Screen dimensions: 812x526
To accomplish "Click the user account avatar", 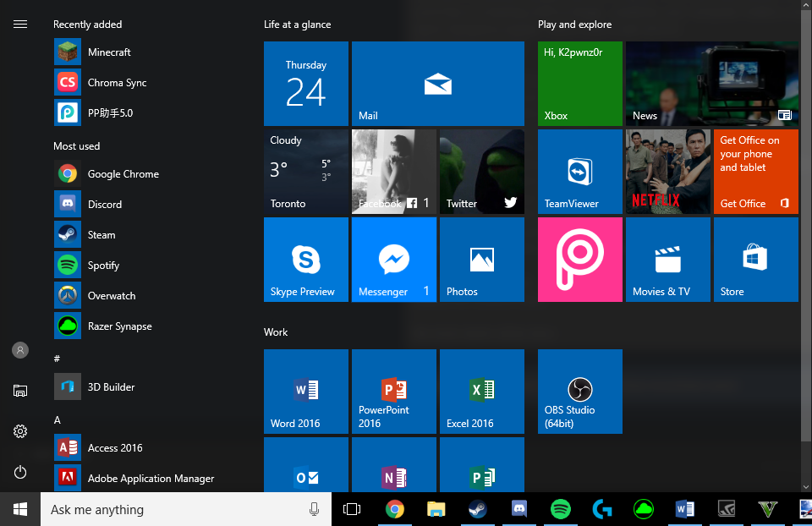I will (20, 350).
